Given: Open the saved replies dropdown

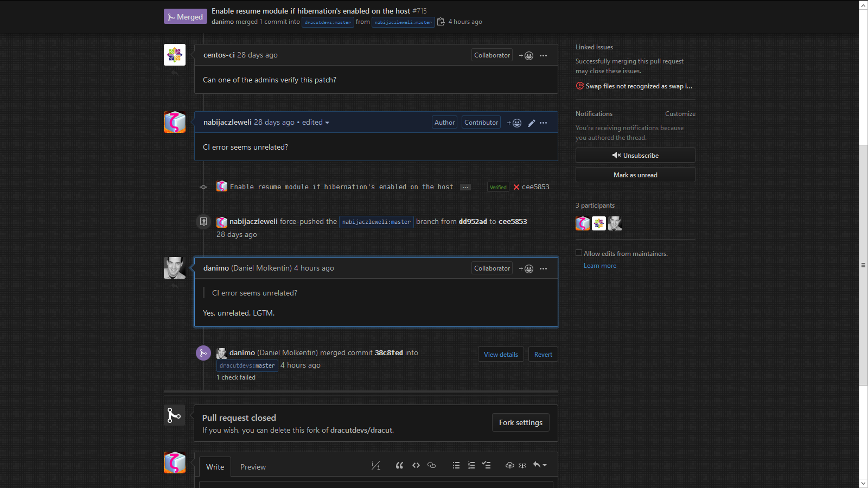Looking at the screenshot, I should (540, 465).
